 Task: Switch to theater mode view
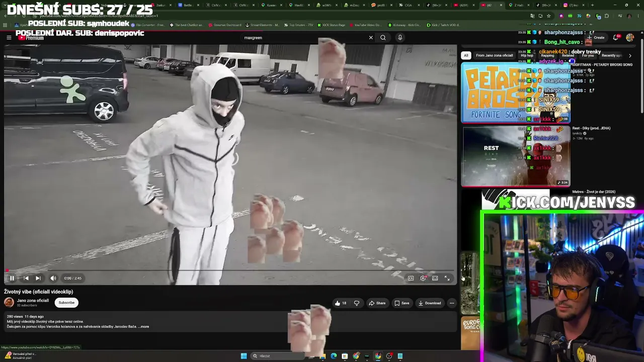tap(435, 278)
